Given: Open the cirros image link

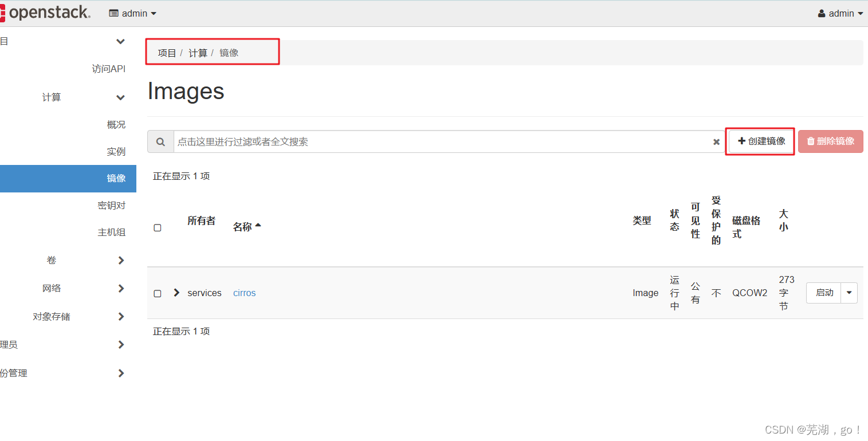Looking at the screenshot, I should [245, 293].
